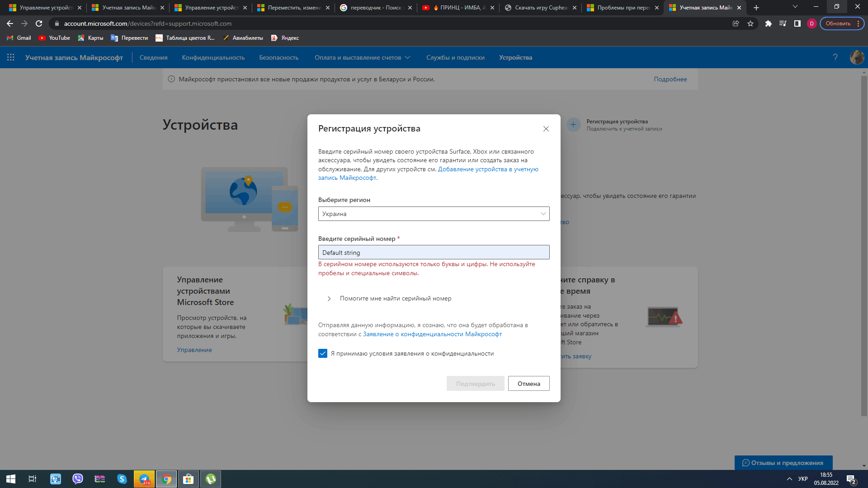The height and width of the screenshot is (488, 868).
Task: Open the notification center icon
Action: 851,479
